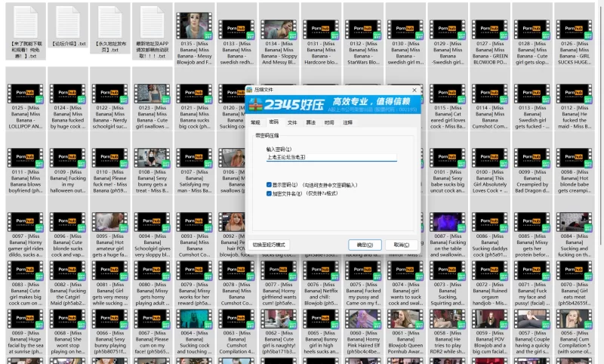Screen dimensions: 604x364
Task: Go to the 注释 tab
Action: pos(348,122)
